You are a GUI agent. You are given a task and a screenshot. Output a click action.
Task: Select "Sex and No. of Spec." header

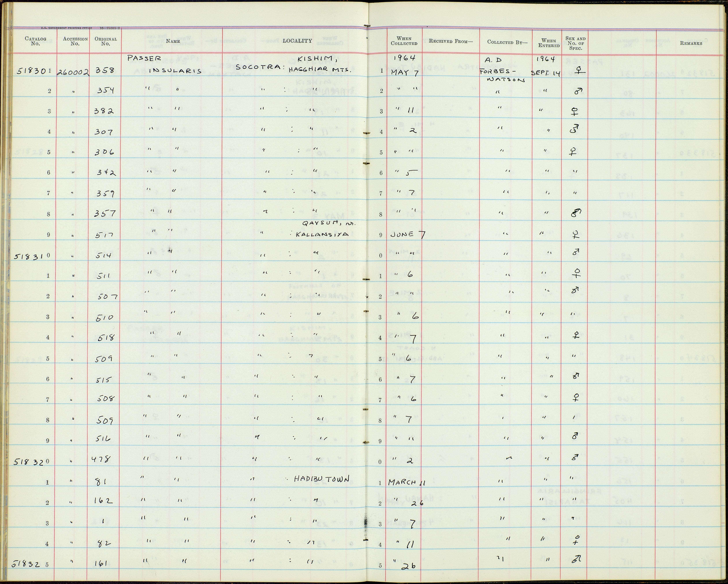(575, 43)
